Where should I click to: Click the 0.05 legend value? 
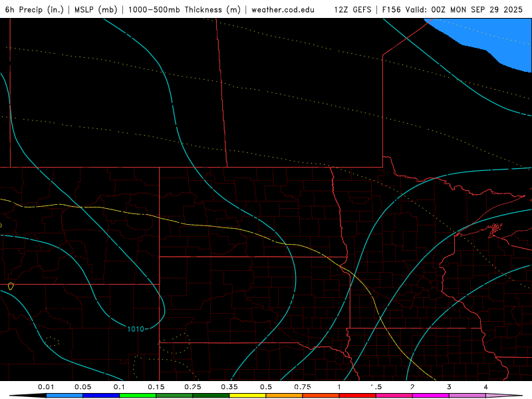(x=82, y=387)
